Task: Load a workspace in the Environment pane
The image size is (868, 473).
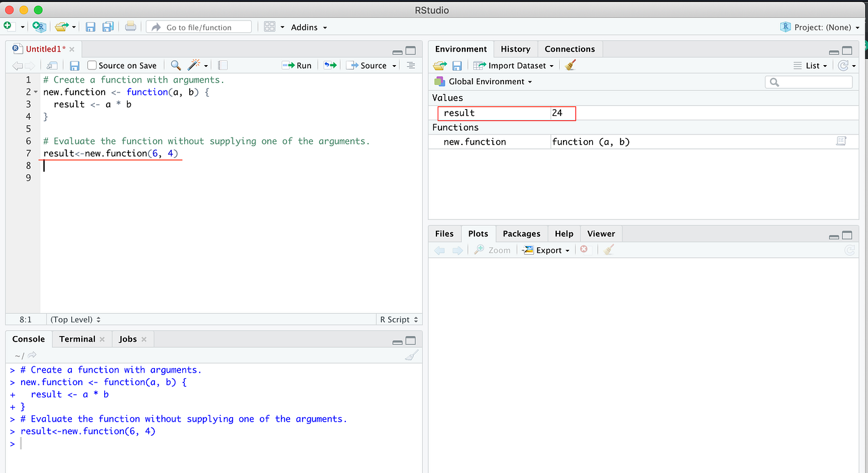Action: 440,65
